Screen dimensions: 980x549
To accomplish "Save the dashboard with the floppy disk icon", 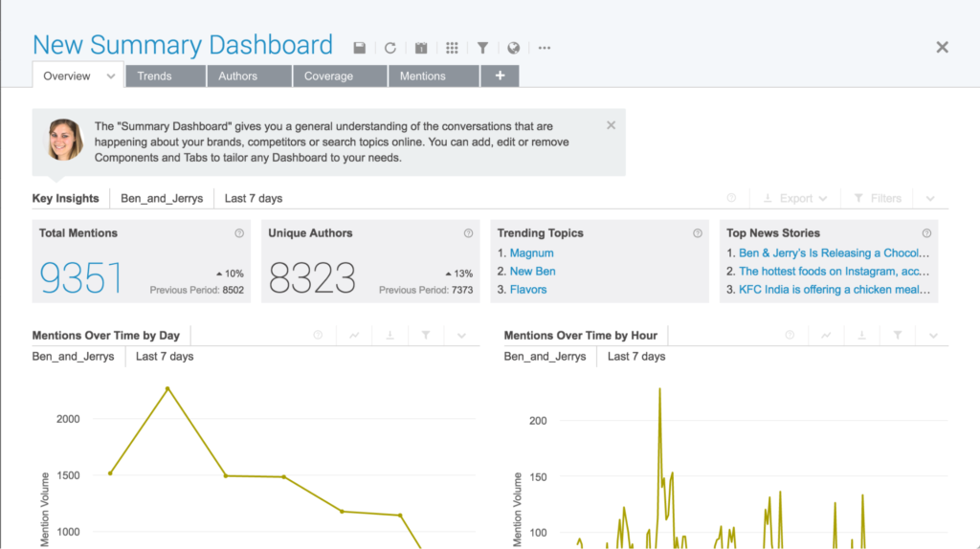I will point(360,48).
